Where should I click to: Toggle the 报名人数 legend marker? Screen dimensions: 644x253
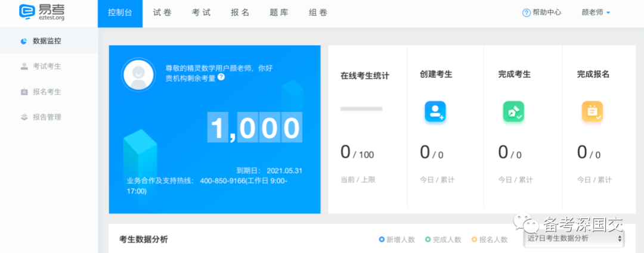coord(475,239)
